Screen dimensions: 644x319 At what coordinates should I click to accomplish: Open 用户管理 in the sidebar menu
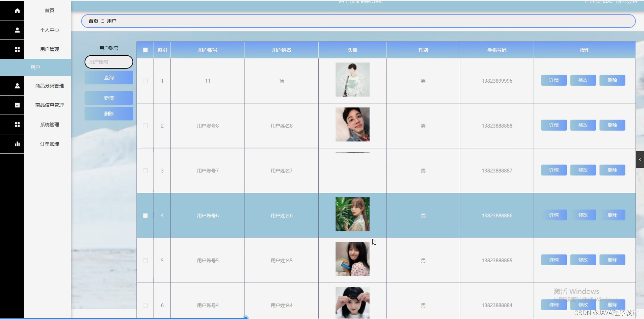(50, 49)
